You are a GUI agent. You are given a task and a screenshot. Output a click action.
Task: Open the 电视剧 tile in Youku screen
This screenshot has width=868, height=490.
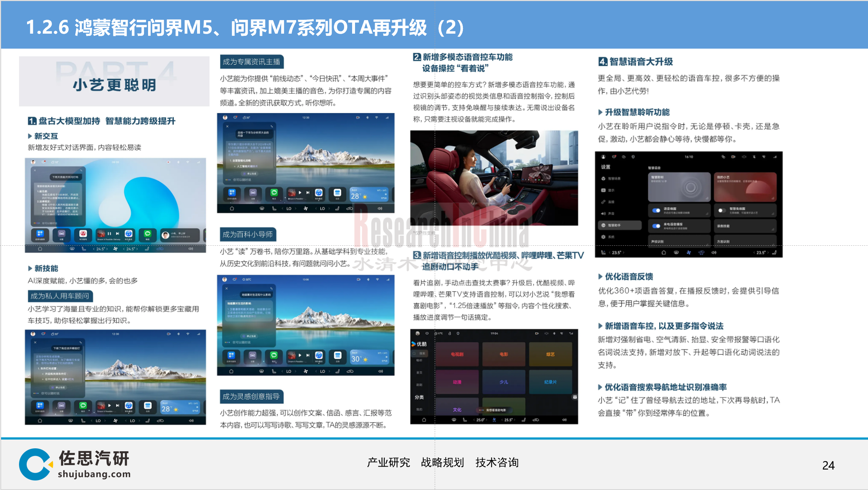click(457, 354)
